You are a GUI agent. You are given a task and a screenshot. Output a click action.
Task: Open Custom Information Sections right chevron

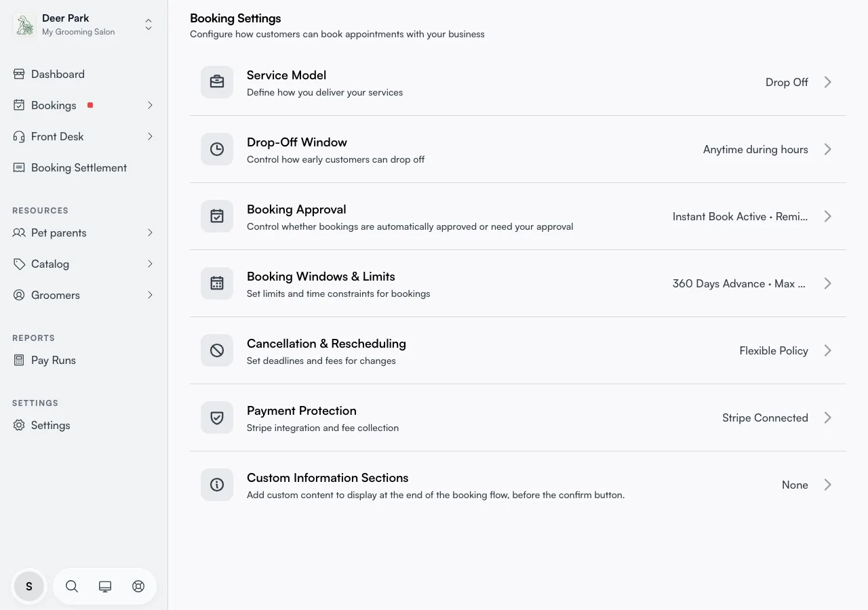[x=827, y=485]
